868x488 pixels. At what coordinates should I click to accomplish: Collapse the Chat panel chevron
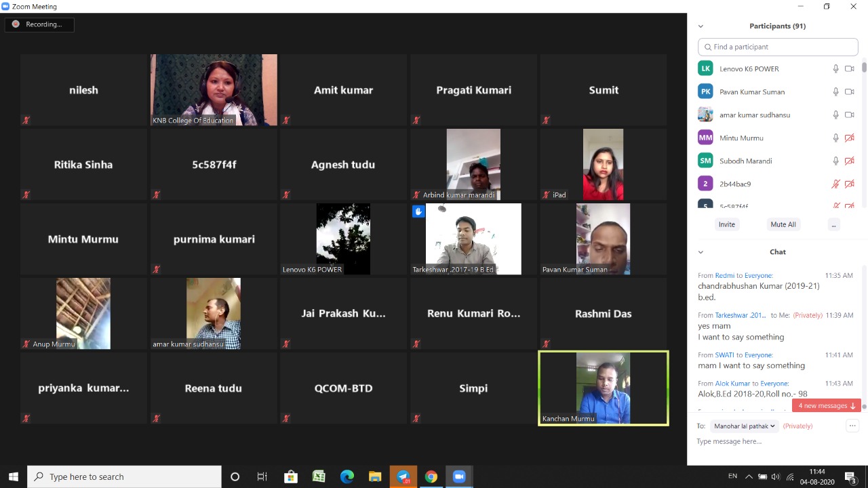click(x=701, y=252)
